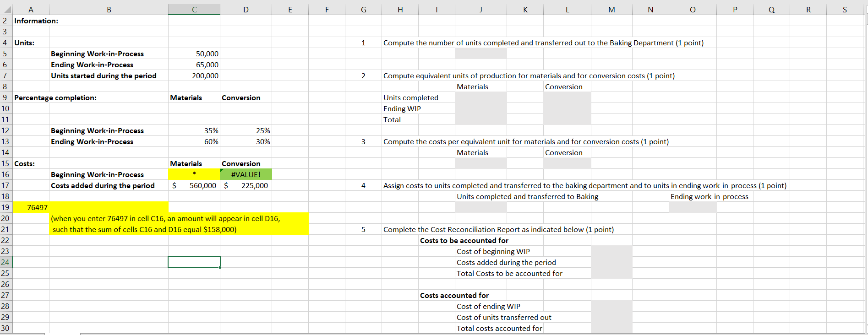
Task: Select column S header
Action: [845, 9]
